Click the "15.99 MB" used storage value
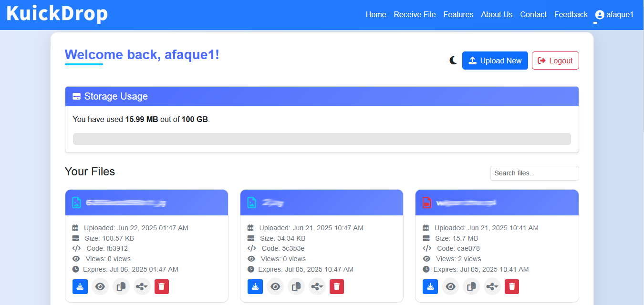 point(142,119)
